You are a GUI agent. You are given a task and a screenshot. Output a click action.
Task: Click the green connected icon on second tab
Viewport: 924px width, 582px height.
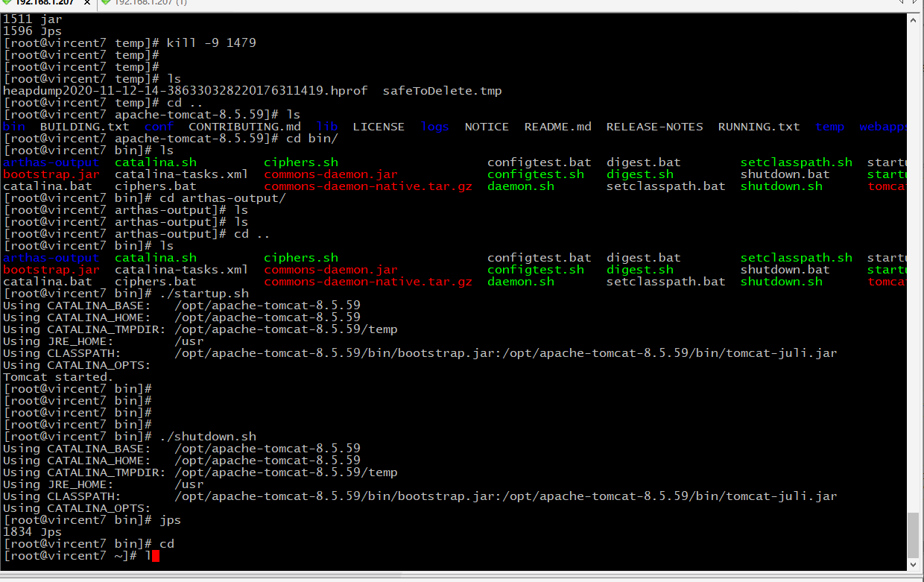click(x=106, y=3)
